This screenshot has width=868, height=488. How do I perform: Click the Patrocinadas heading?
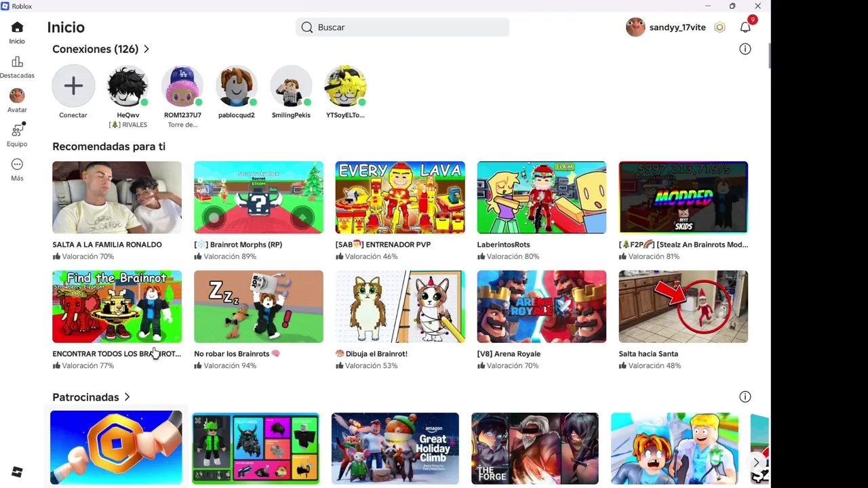(x=85, y=397)
